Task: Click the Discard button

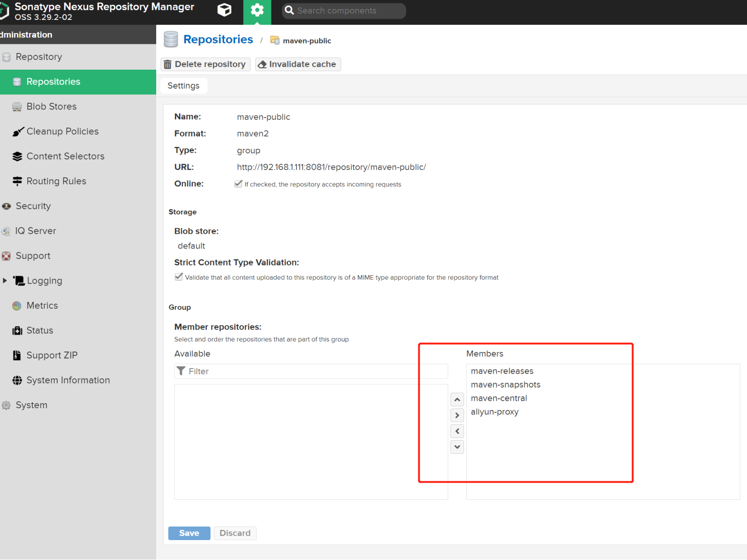Action: point(235,533)
